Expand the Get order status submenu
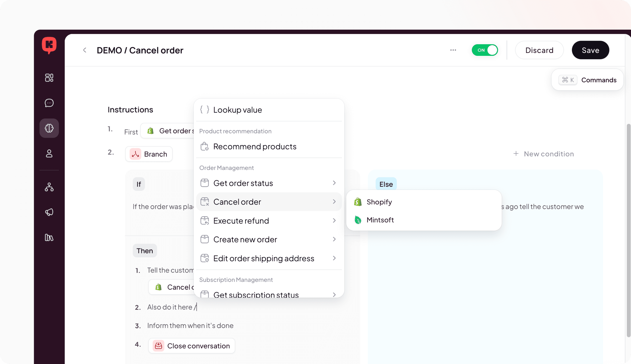Viewport: 631px width, 364px height. click(269, 183)
